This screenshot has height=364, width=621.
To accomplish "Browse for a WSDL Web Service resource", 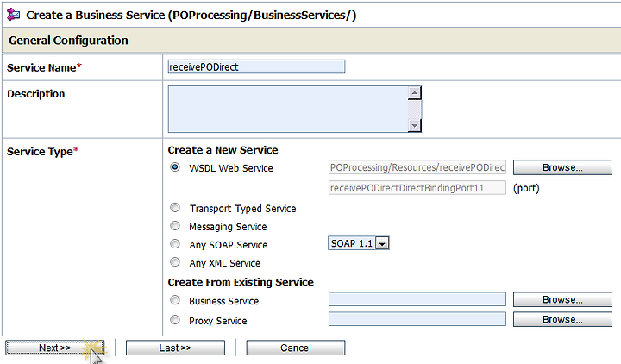I will pyautogui.click(x=562, y=167).
